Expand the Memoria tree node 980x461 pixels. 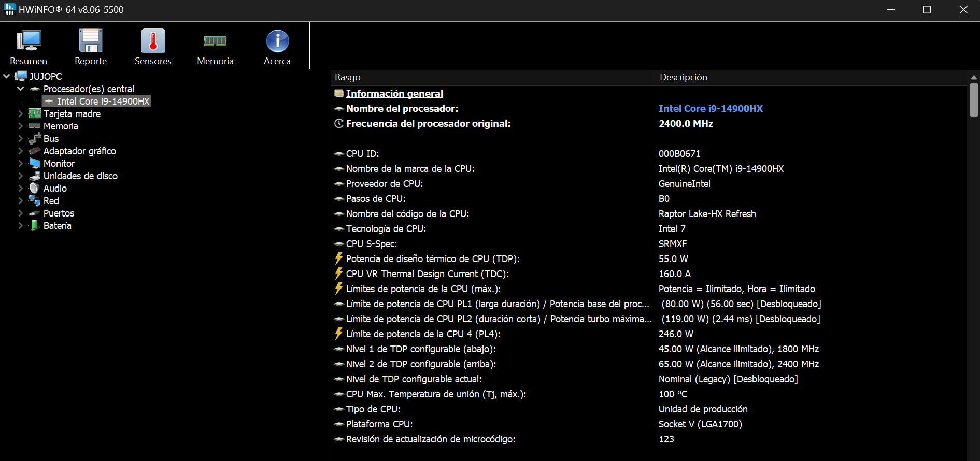click(21, 126)
